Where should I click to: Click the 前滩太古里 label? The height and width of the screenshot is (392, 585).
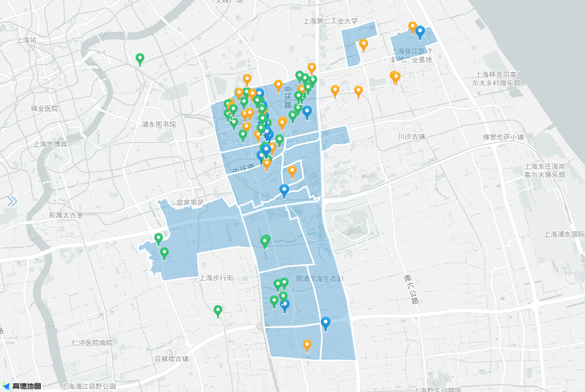coord(66,215)
